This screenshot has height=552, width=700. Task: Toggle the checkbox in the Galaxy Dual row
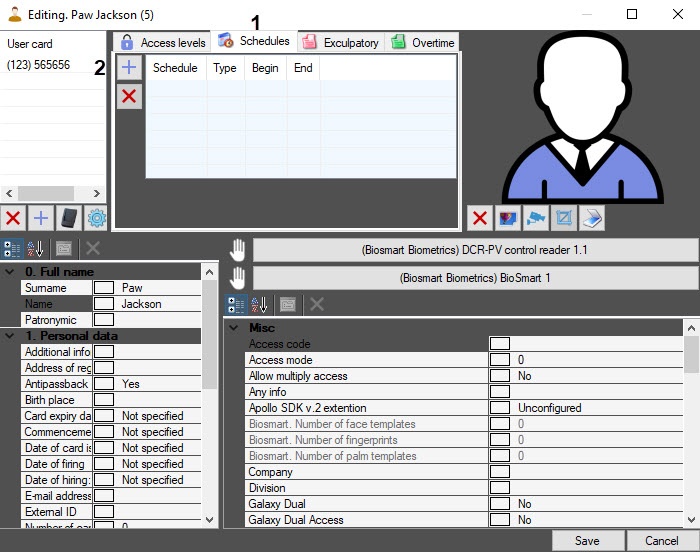coord(500,504)
